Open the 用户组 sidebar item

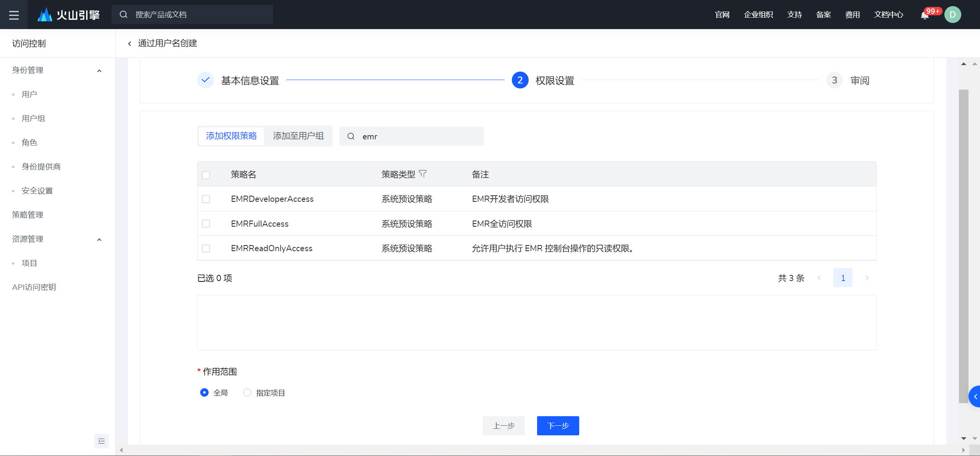click(x=33, y=118)
